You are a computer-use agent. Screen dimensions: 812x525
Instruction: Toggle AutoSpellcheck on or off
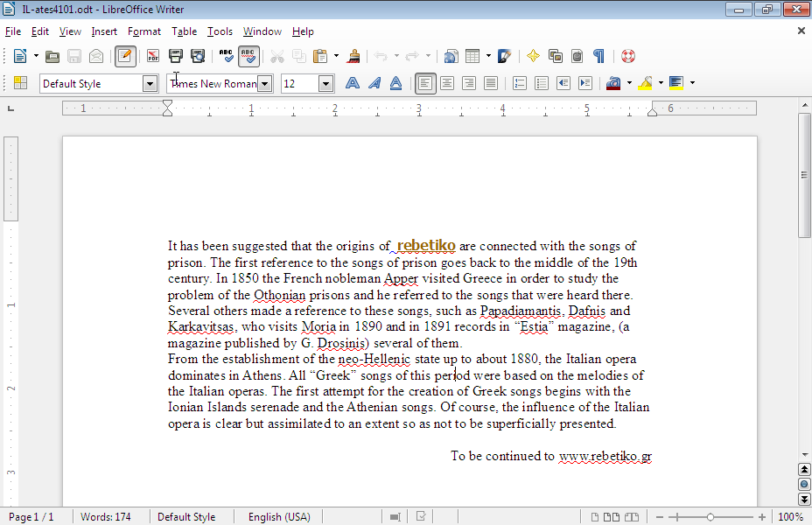[x=248, y=56]
